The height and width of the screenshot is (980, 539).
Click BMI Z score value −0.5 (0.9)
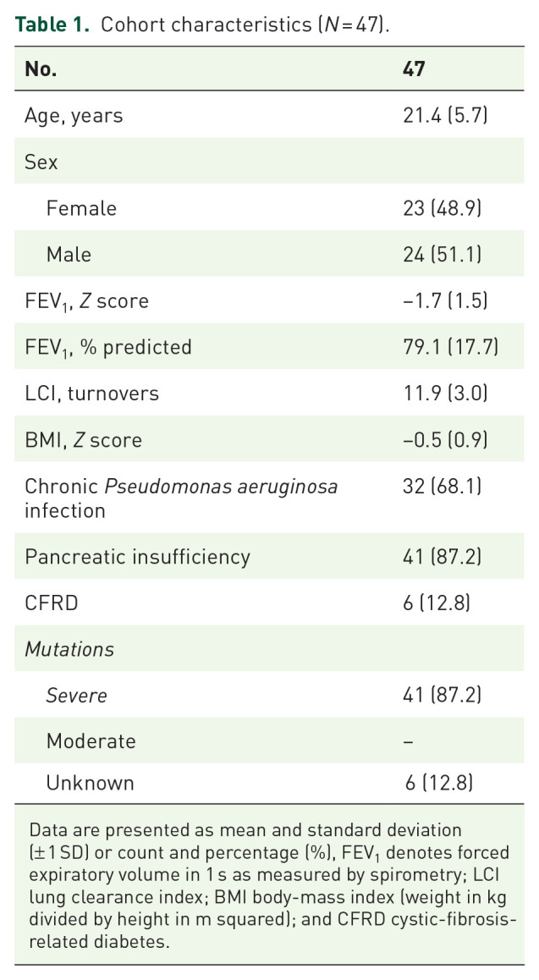pyautogui.click(x=445, y=440)
